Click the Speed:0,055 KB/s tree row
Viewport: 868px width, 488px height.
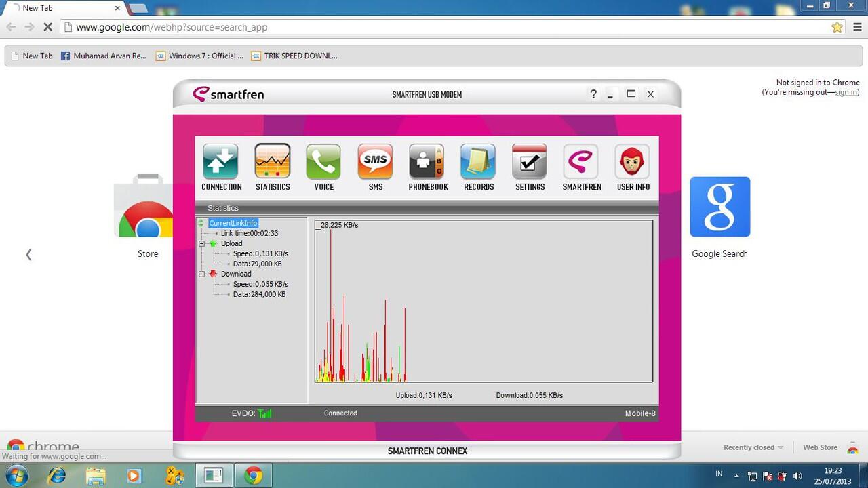pyautogui.click(x=260, y=284)
